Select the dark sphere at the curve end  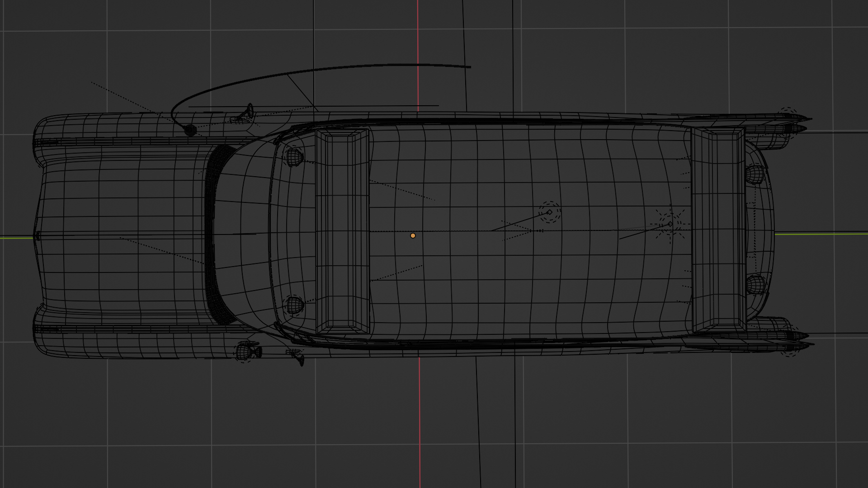click(190, 131)
